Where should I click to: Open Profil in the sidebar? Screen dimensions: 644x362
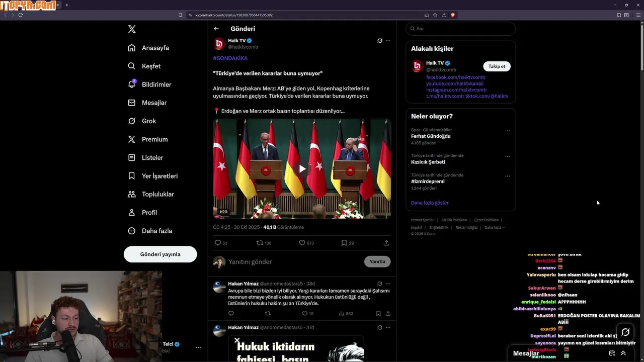pyautogui.click(x=142, y=213)
